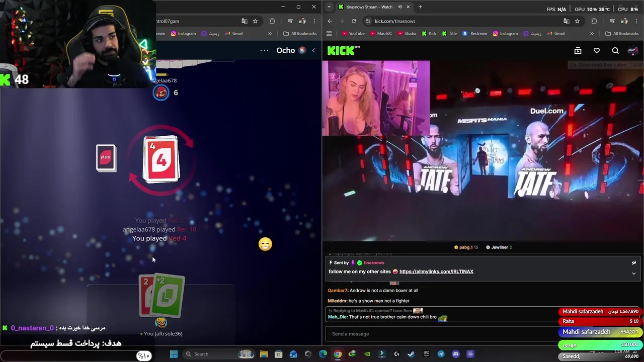Reload the kick.com/tinasnows page
Image resolution: width=644 pixels, height=362 pixels.
click(x=354, y=21)
